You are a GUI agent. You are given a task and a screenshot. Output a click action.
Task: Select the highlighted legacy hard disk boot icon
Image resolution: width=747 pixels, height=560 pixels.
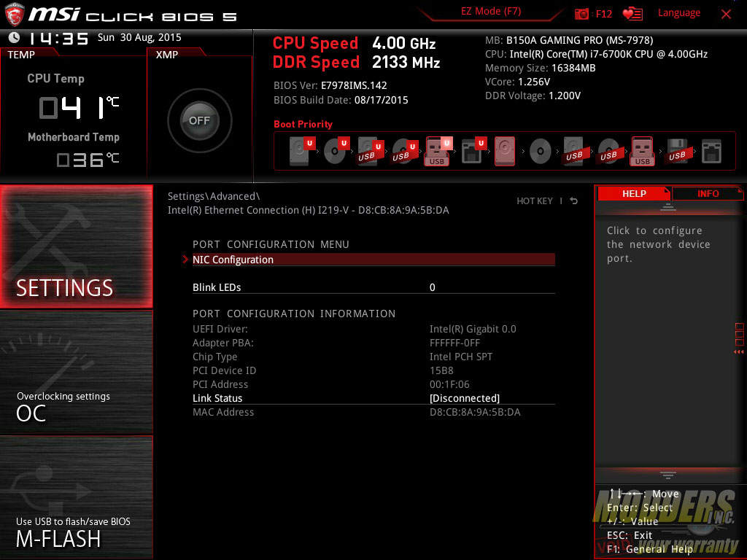tap(505, 151)
